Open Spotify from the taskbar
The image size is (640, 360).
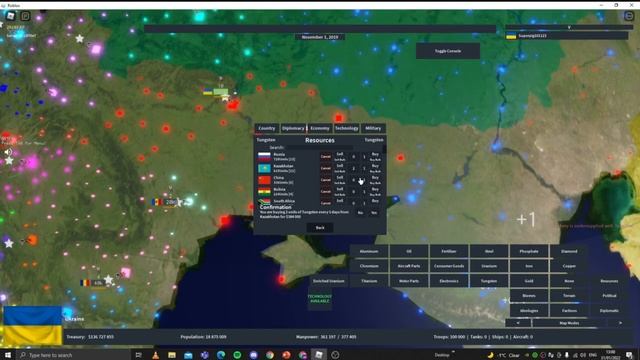click(237, 355)
